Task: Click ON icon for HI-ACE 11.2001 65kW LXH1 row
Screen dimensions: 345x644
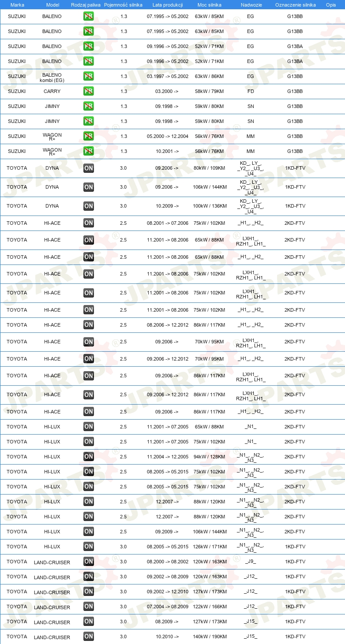Action: coord(89,240)
